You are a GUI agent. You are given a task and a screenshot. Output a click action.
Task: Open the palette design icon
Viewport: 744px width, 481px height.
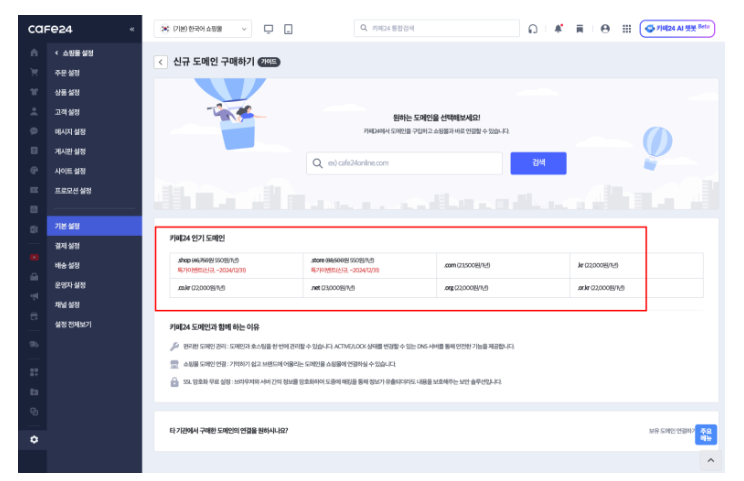[x=34, y=170]
